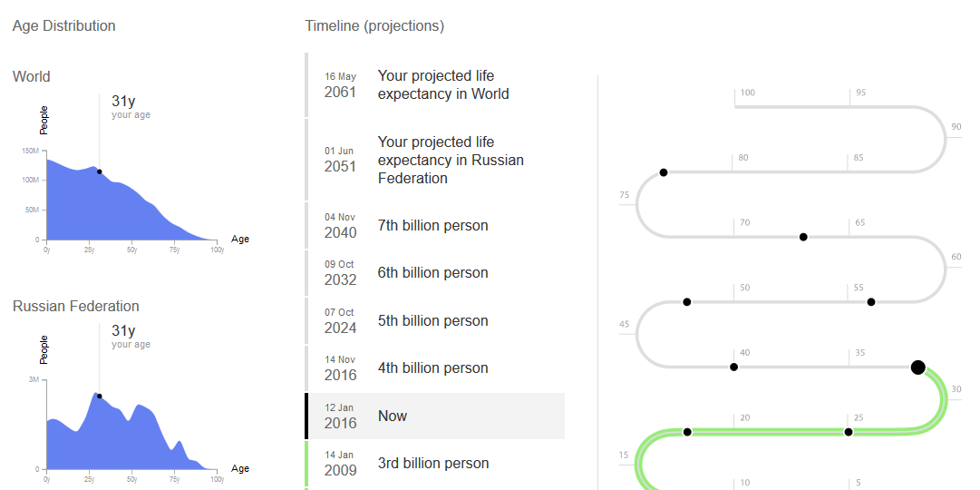
Task: Select the "3rd billion person" 2009 entry
Action: [x=433, y=464]
